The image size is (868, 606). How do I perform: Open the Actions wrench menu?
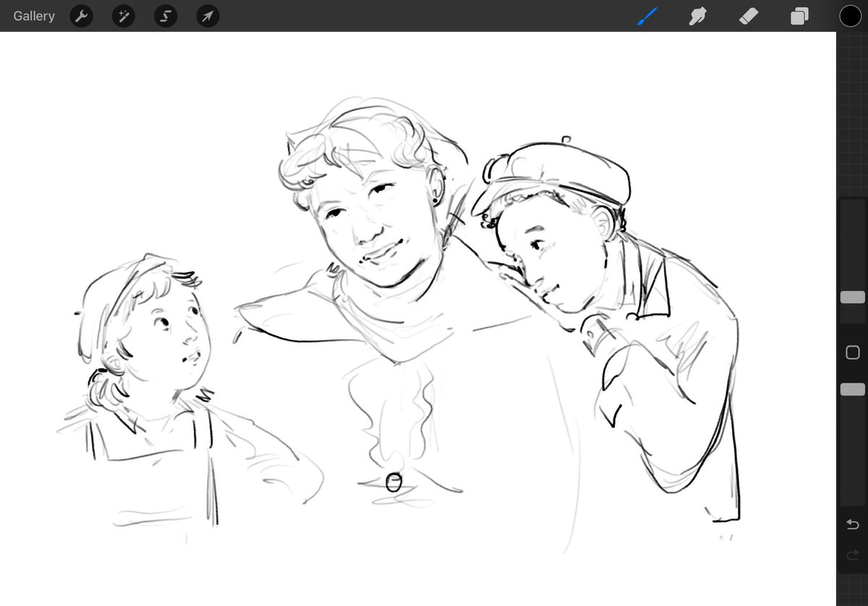pyautogui.click(x=81, y=16)
